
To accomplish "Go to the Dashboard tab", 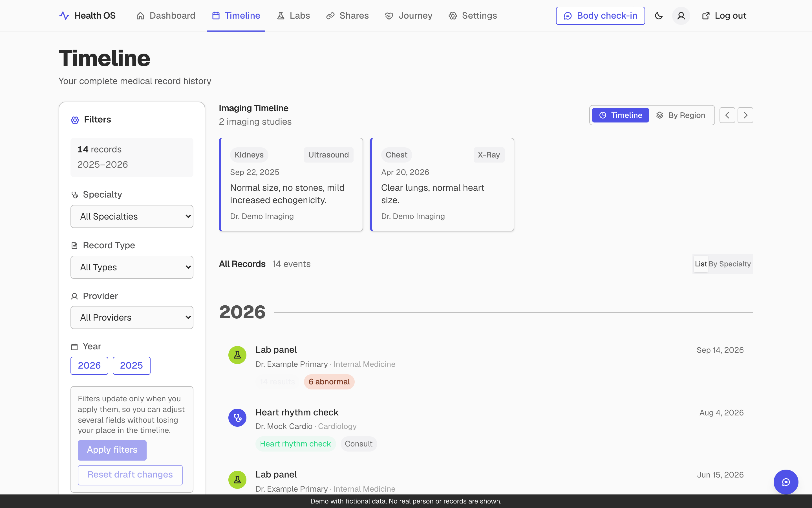I will 166,16.
